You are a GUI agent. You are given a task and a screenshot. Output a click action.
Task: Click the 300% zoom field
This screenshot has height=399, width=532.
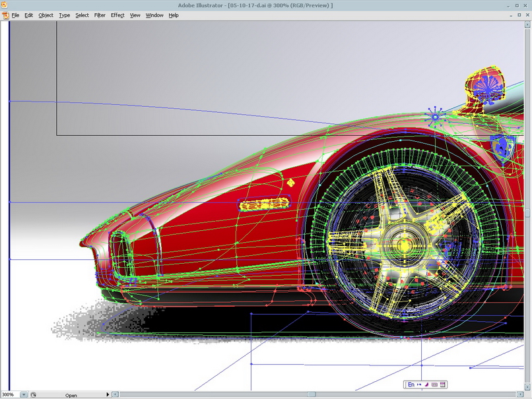pos(10,394)
